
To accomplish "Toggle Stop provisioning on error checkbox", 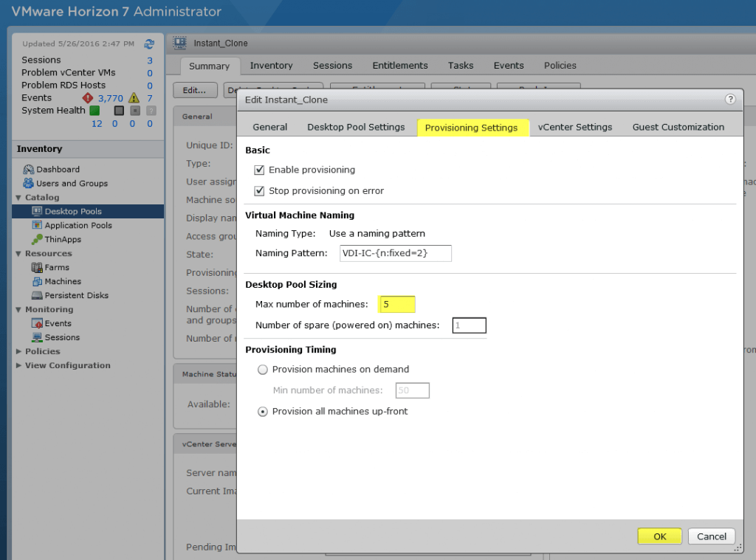I will click(x=259, y=190).
